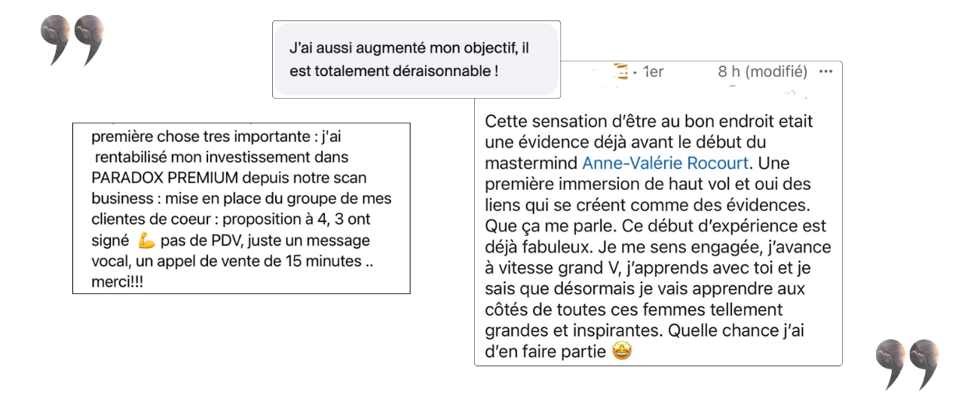This screenshot has width=980, height=407.
Task: Select the 'J'ai aussi augmenté mon objectif' bubble
Action: tap(416, 60)
